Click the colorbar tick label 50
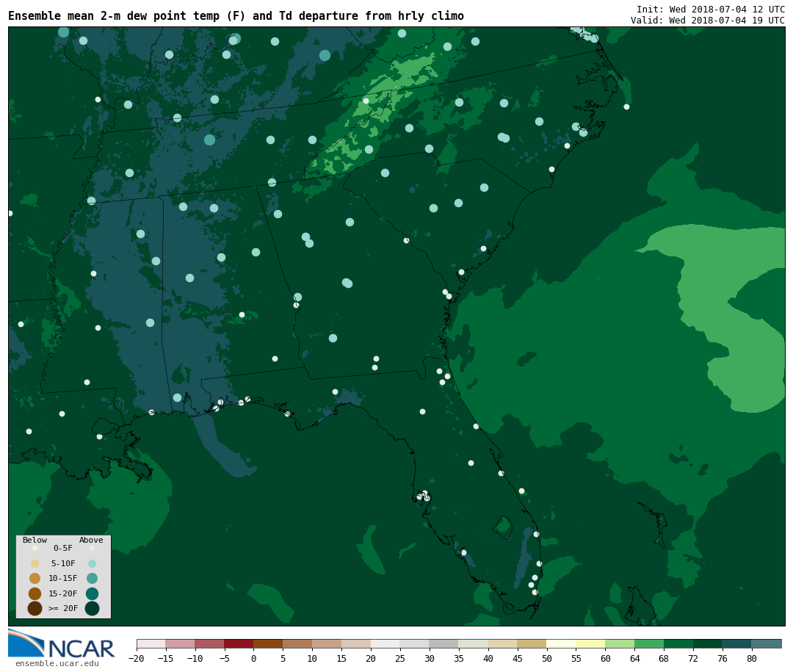The image size is (793, 672). coord(547,658)
